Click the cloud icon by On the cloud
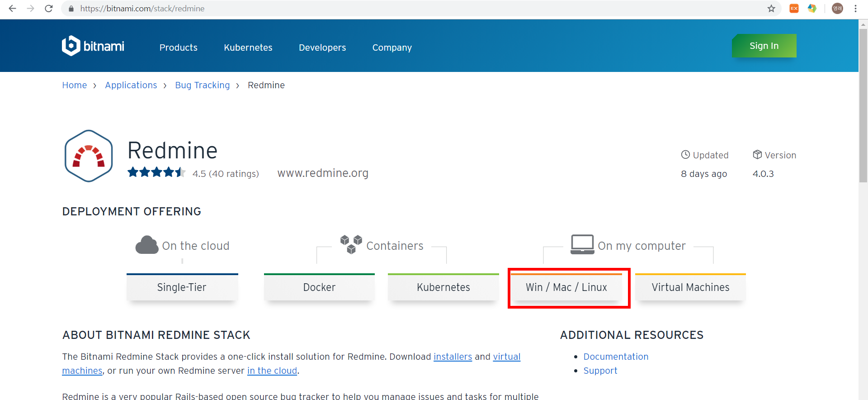Viewport: 868px width, 400px height. click(x=147, y=245)
